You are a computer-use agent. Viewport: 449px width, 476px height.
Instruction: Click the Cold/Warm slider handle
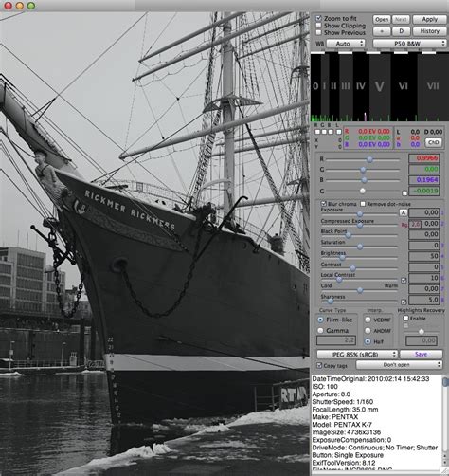[x=360, y=290]
